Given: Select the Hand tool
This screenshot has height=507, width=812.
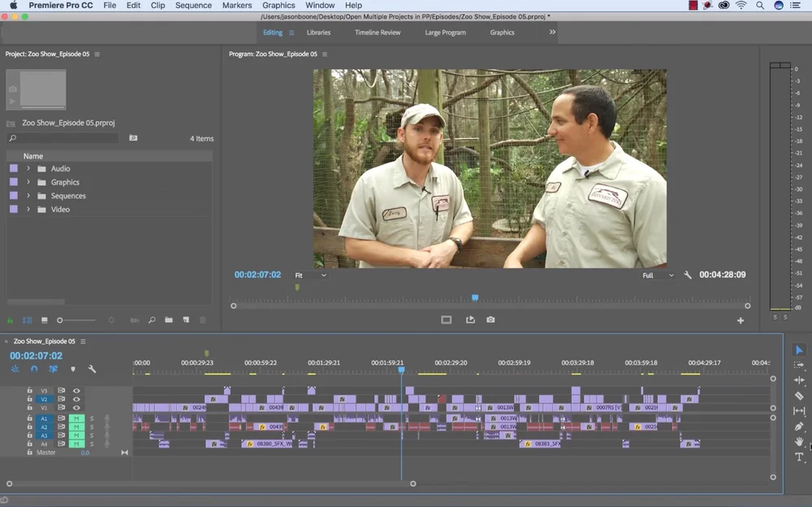Looking at the screenshot, I should 799,442.
